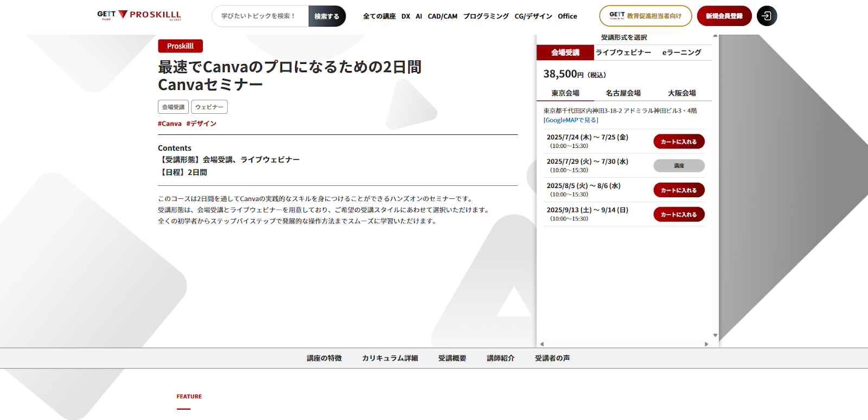Open the Office category menu

567,16
